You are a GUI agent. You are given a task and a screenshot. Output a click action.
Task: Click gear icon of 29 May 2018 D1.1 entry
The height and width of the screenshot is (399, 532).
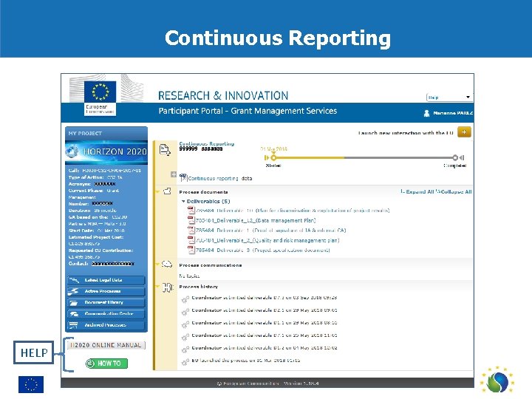pyautogui.click(x=185, y=324)
